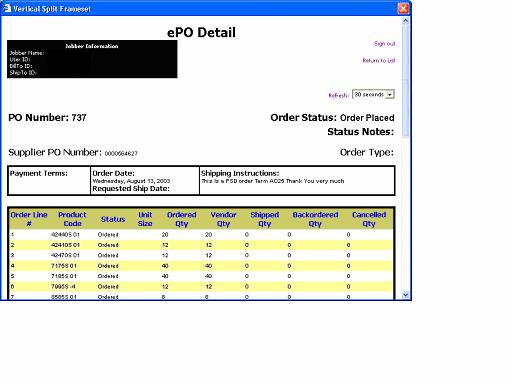The height and width of the screenshot is (384, 512).
Task: Click the Status column header
Action: [113, 219]
